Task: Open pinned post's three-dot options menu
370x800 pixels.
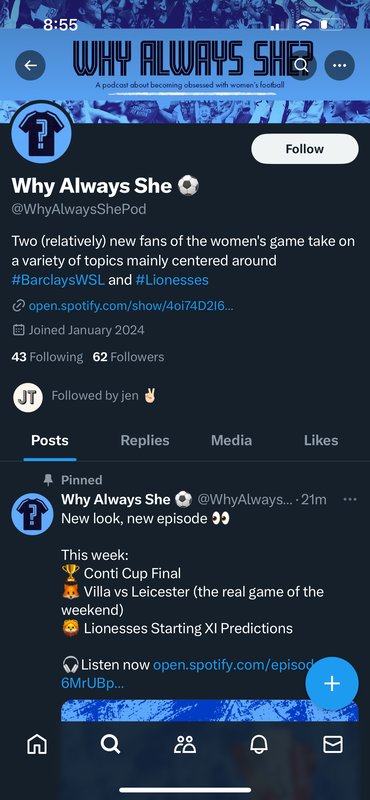Action: pos(350,499)
